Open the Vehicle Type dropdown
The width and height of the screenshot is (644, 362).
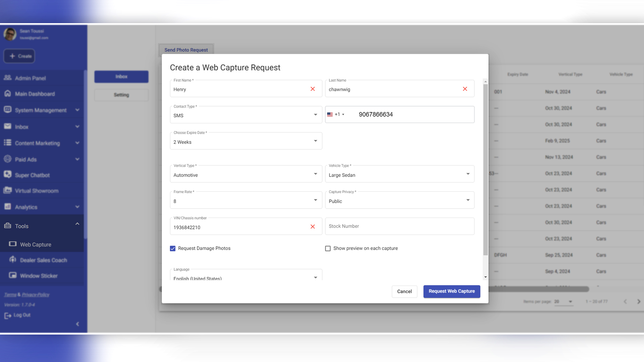pos(399,174)
